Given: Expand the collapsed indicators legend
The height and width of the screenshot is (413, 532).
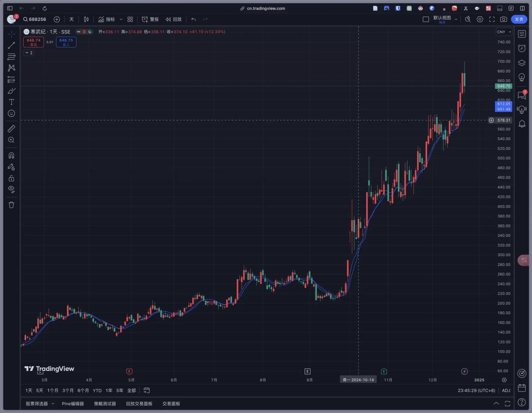Looking at the screenshot, I should [x=29, y=53].
